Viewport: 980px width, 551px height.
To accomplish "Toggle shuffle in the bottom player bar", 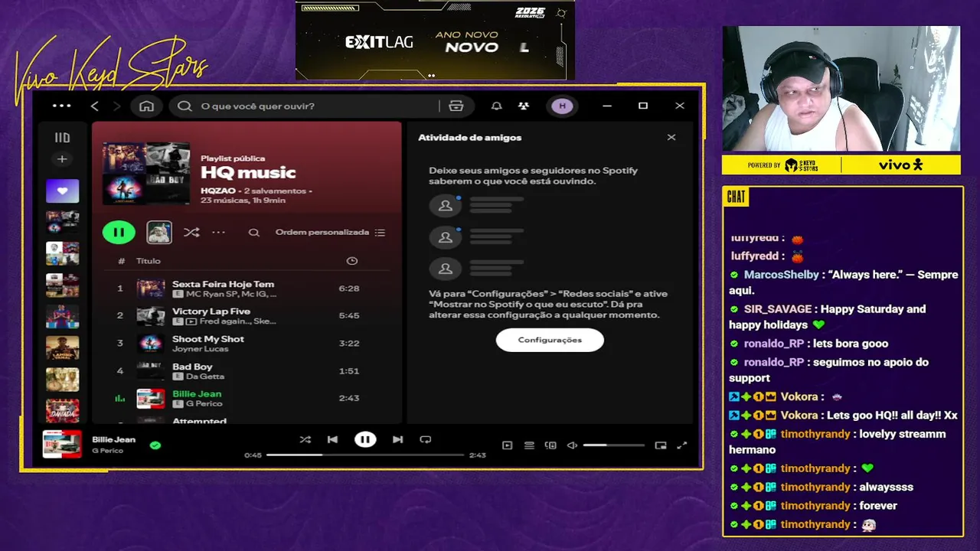I will point(305,439).
